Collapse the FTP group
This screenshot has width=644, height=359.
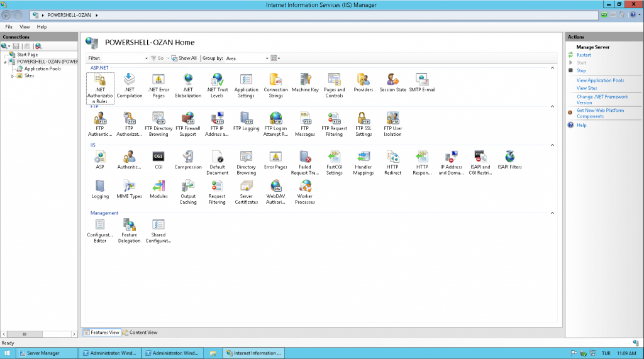click(552, 106)
